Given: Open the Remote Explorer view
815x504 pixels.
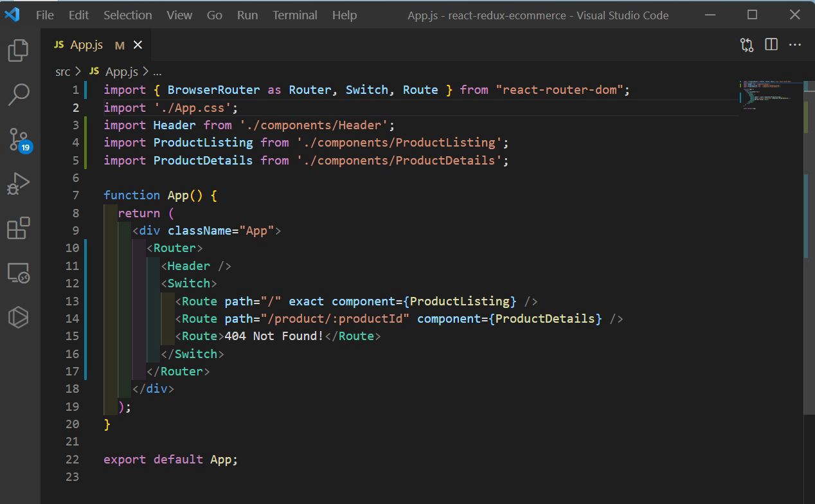Looking at the screenshot, I should pyautogui.click(x=18, y=273).
